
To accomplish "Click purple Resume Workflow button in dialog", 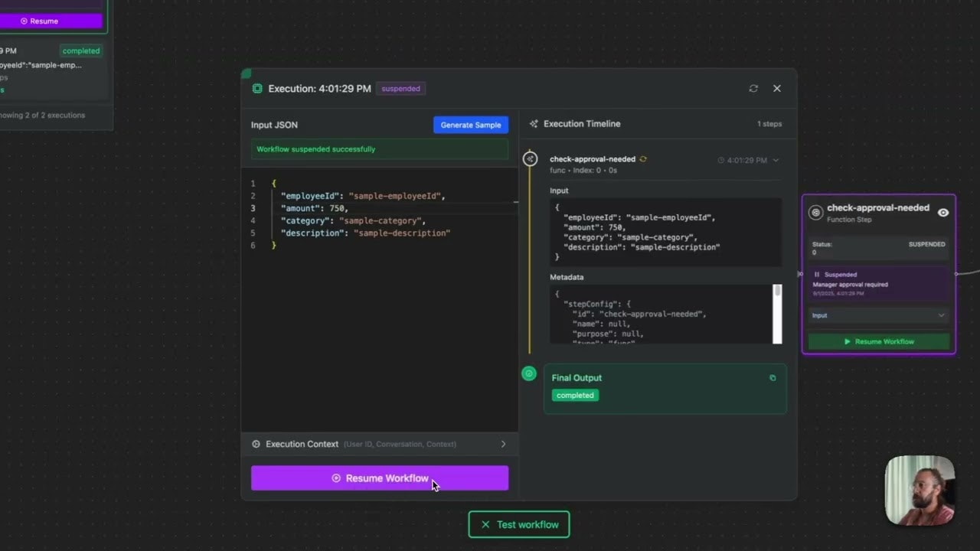I will 380,478.
